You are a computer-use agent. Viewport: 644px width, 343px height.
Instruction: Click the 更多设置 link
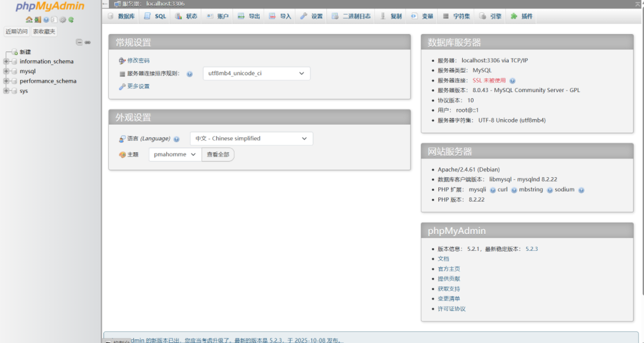coord(139,86)
